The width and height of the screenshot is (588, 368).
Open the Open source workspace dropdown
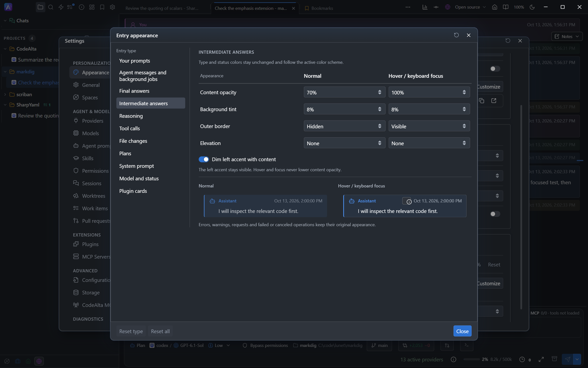coord(465,7)
